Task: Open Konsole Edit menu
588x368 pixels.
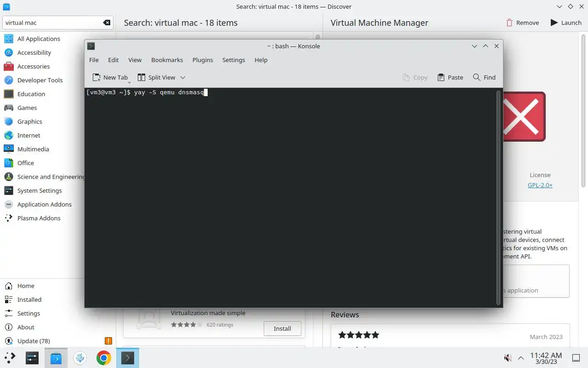Action: coord(113,60)
